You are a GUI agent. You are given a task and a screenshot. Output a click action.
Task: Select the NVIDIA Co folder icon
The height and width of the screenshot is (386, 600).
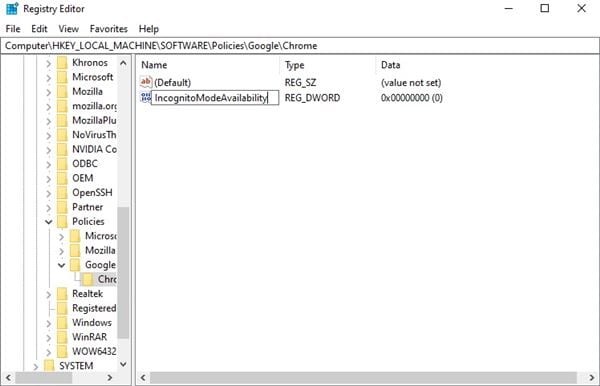coord(62,149)
